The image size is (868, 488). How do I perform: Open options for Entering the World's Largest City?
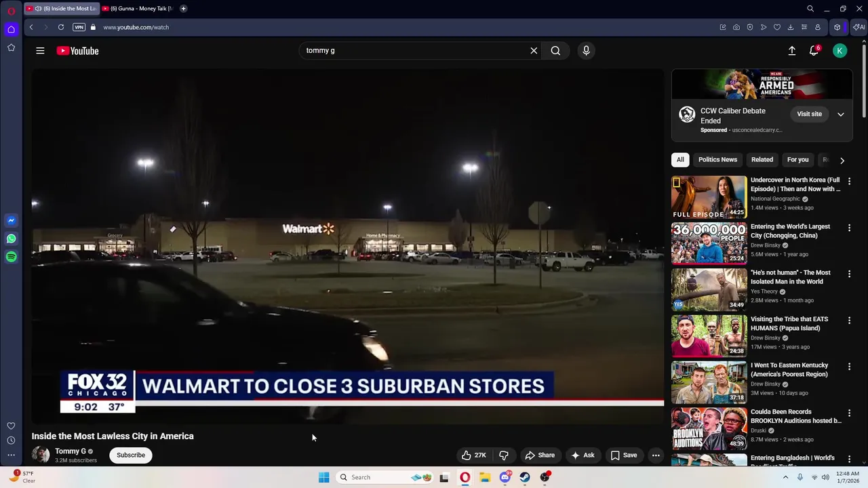(x=849, y=228)
